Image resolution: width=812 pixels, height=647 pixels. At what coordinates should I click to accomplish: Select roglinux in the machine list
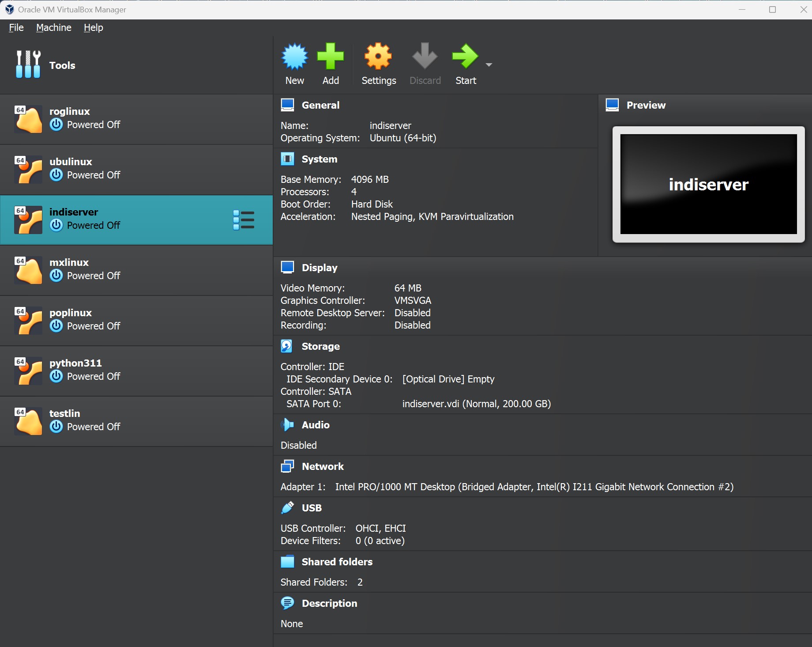point(136,119)
